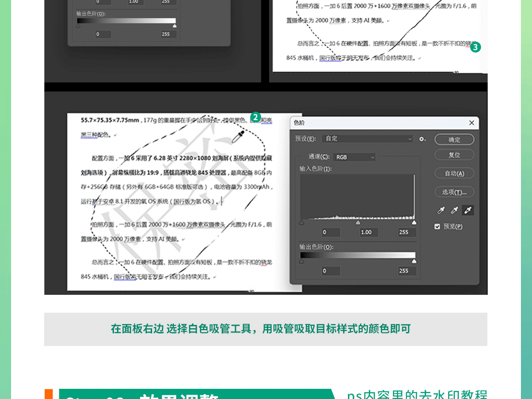Click the input levels gray midtone slider handle
532x399 pixels.
point(358,223)
